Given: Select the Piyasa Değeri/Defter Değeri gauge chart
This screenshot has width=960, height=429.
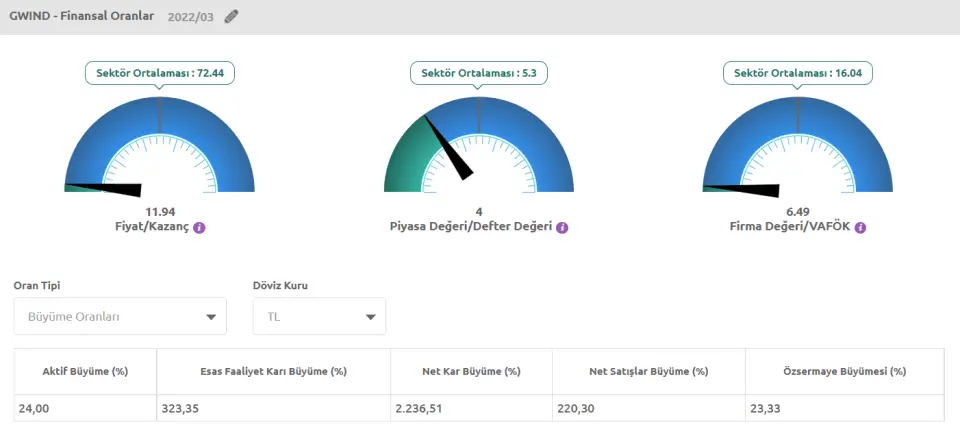Looking at the screenshot, I should pyautogui.click(x=479, y=145).
